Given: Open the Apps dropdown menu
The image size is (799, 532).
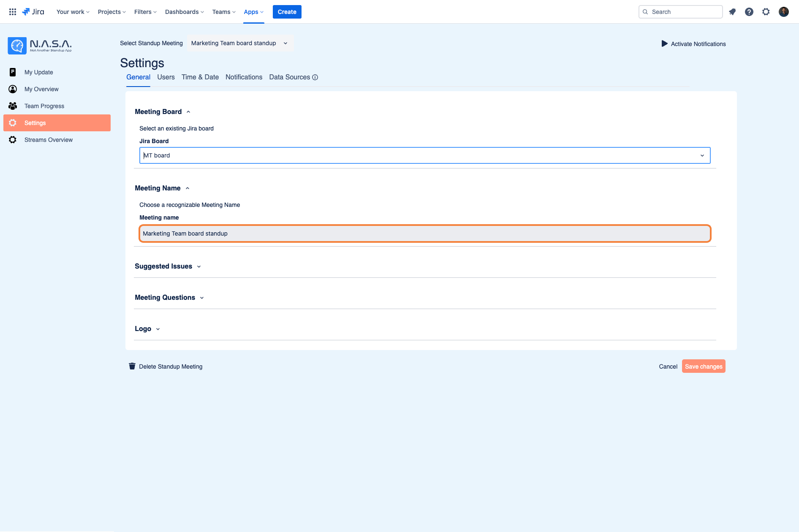Looking at the screenshot, I should [x=254, y=12].
